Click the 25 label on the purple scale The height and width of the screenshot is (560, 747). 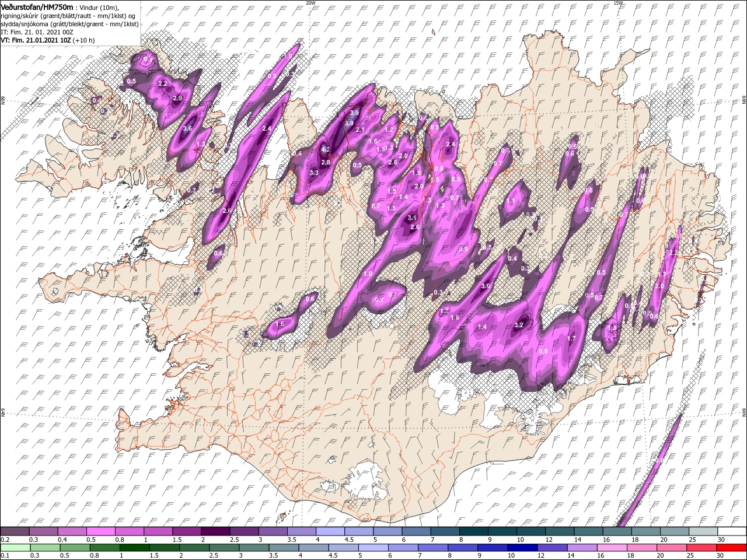point(693,540)
